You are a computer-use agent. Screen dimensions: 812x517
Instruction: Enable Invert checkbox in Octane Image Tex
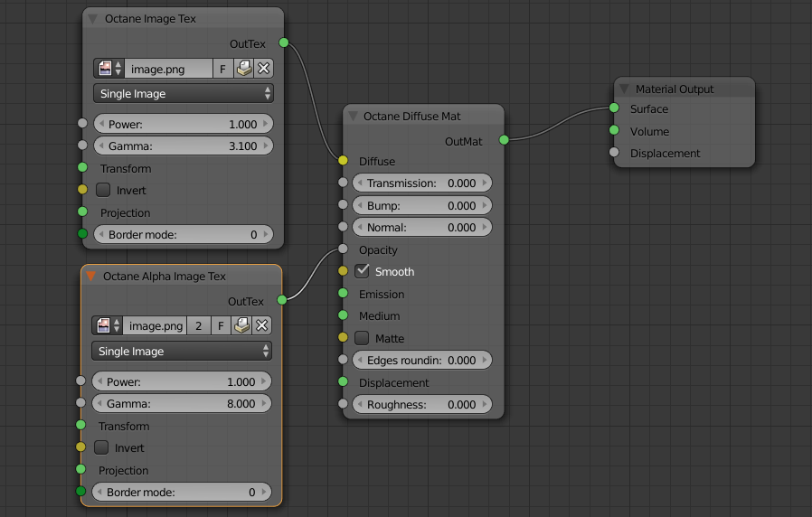tap(103, 190)
